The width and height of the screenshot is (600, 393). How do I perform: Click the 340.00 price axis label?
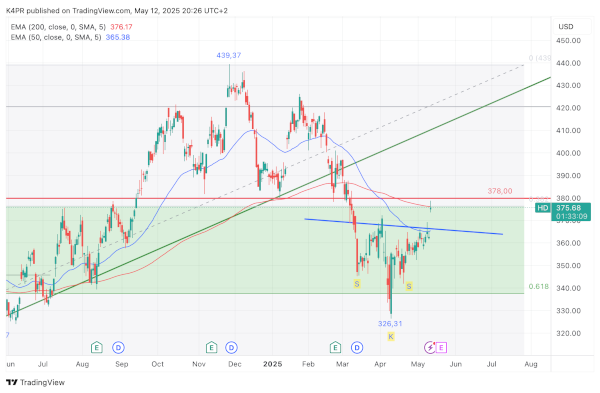point(568,288)
